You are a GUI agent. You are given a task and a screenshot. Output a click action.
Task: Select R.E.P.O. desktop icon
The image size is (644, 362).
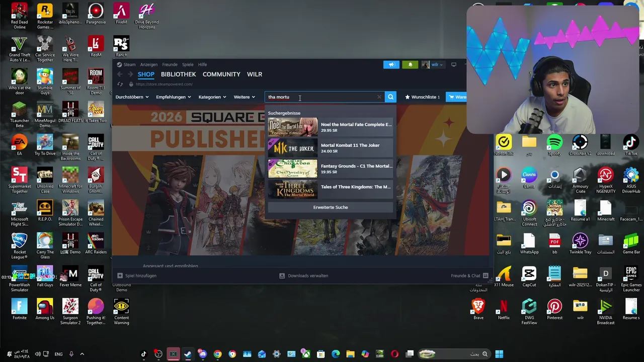coord(45,211)
